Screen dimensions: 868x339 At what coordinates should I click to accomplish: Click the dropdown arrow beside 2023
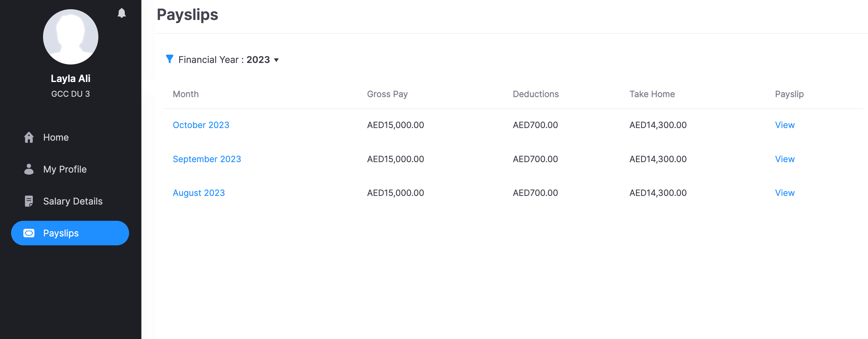pos(276,60)
